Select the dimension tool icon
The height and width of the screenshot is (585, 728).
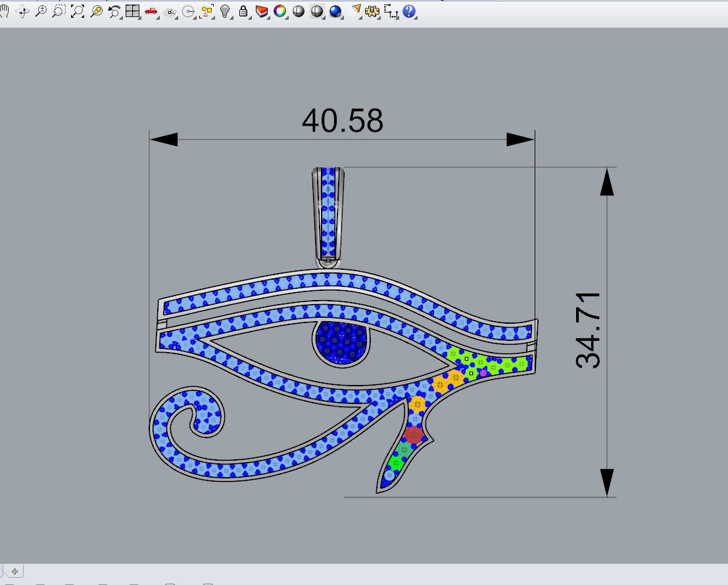point(391,11)
